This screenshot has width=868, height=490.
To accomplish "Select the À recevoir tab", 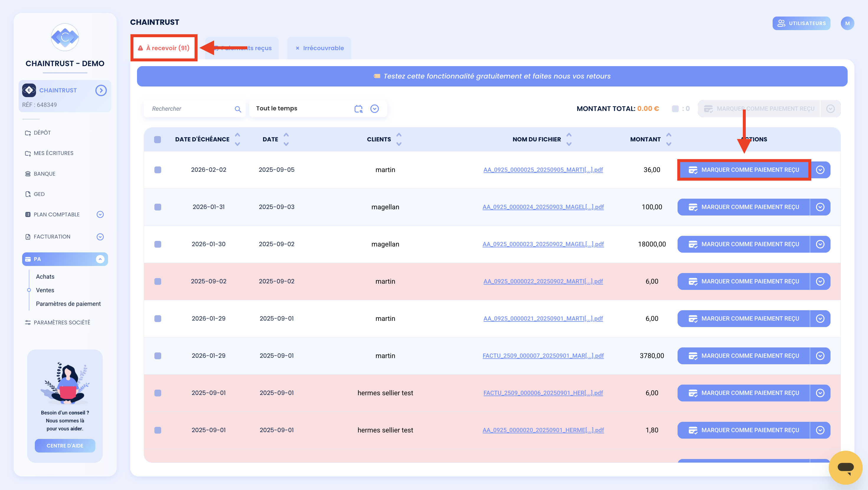I will 164,48.
